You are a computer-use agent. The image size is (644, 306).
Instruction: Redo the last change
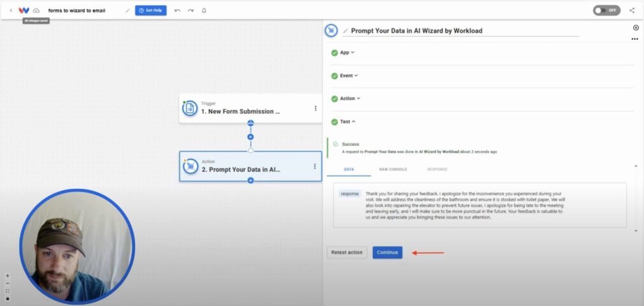tap(191, 10)
